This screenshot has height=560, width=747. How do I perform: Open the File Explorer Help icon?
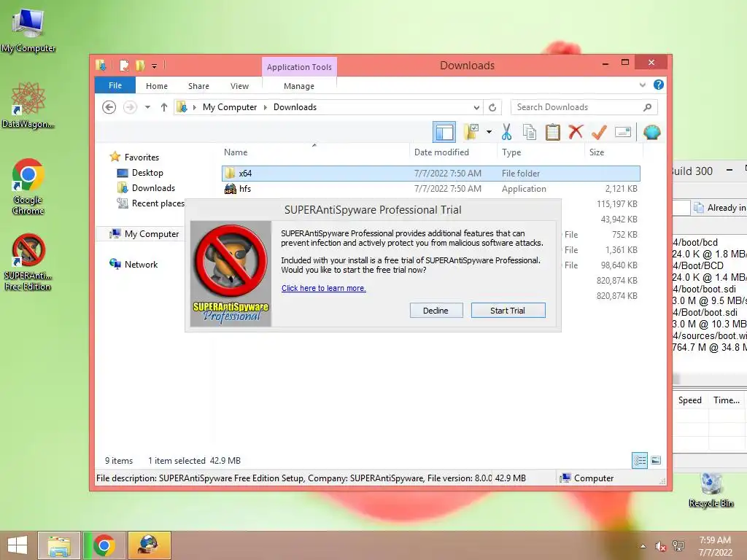(x=659, y=85)
